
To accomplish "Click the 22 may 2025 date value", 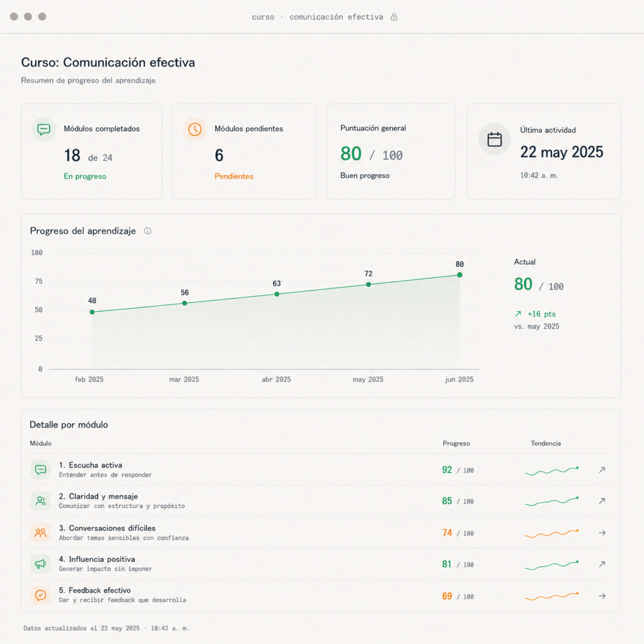I will (x=562, y=152).
